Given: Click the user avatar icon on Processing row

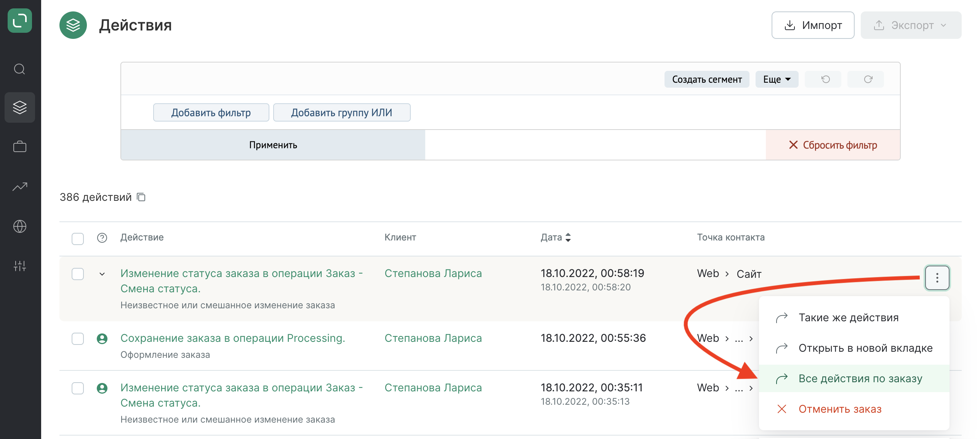Looking at the screenshot, I should click(x=102, y=338).
